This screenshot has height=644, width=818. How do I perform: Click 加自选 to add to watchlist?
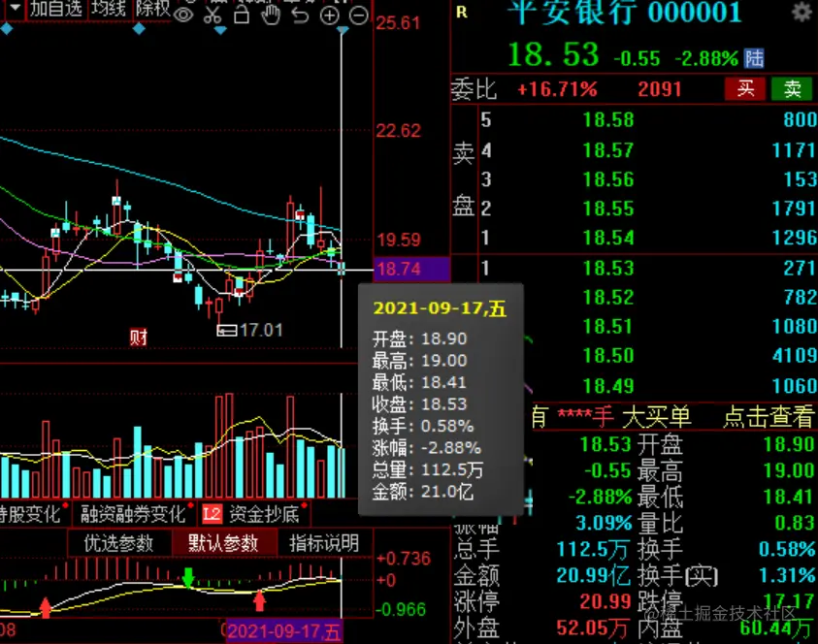56,9
